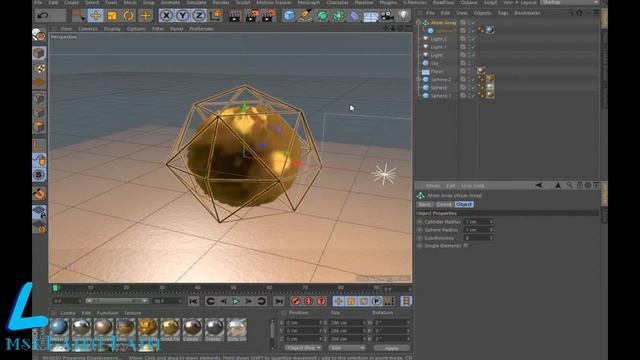Click the coordinate system icon
This screenshot has height=360, width=640.
point(216,16)
